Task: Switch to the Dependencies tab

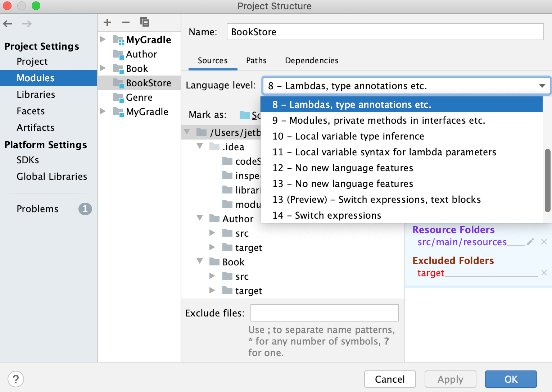Action: [x=311, y=60]
